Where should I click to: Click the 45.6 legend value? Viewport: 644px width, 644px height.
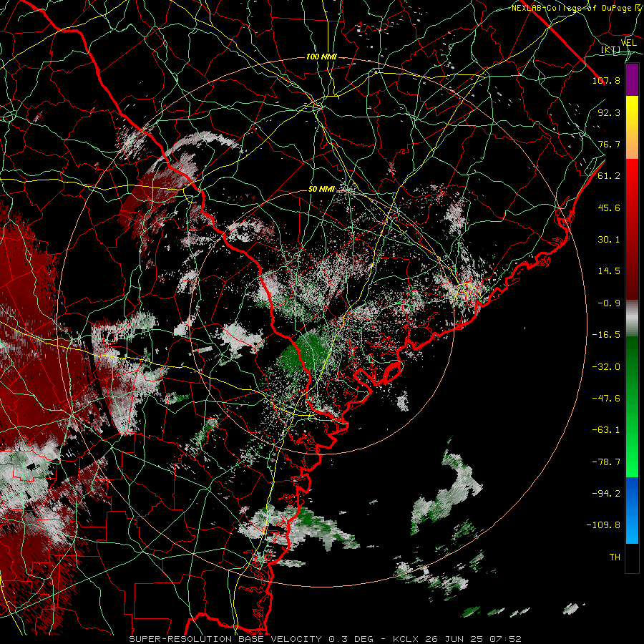pos(609,208)
